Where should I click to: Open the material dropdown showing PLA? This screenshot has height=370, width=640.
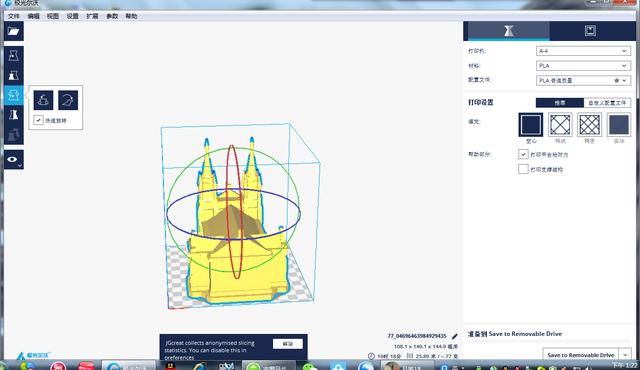(x=583, y=66)
